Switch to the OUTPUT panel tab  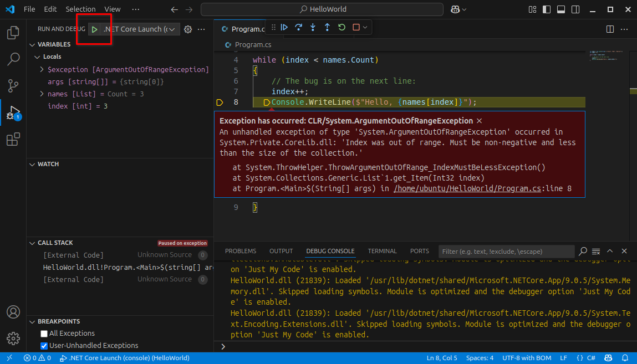coord(281,251)
